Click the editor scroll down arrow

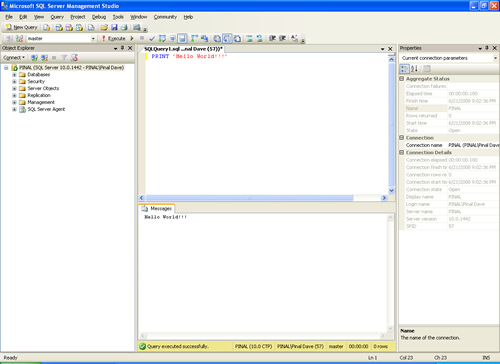click(x=392, y=191)
